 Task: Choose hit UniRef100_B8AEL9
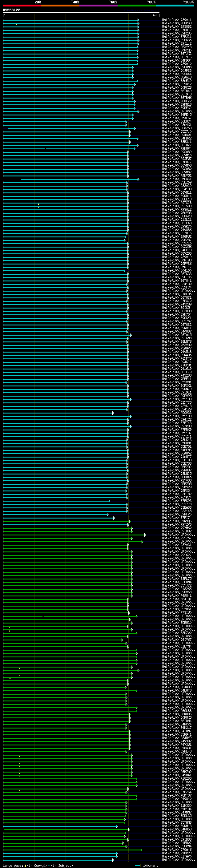pos(177,81)
